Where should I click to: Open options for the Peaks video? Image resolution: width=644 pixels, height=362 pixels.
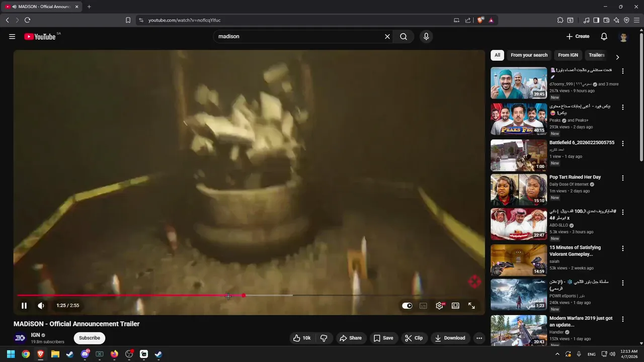pos(623,108)
